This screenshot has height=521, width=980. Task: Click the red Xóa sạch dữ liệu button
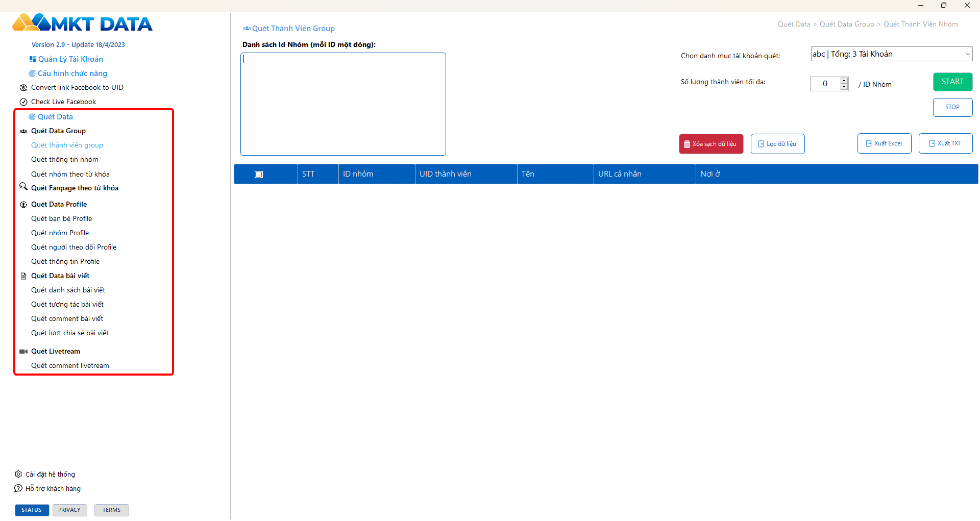point(710,144)
